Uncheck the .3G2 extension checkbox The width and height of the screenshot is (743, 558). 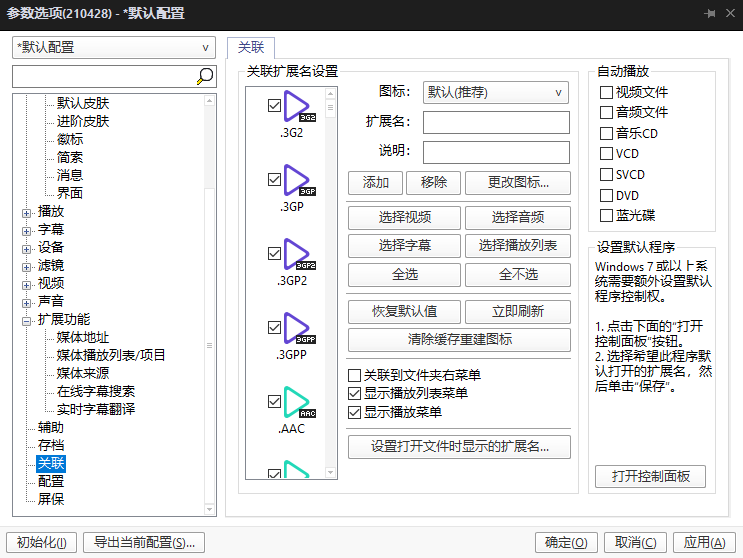coord(274,105)
